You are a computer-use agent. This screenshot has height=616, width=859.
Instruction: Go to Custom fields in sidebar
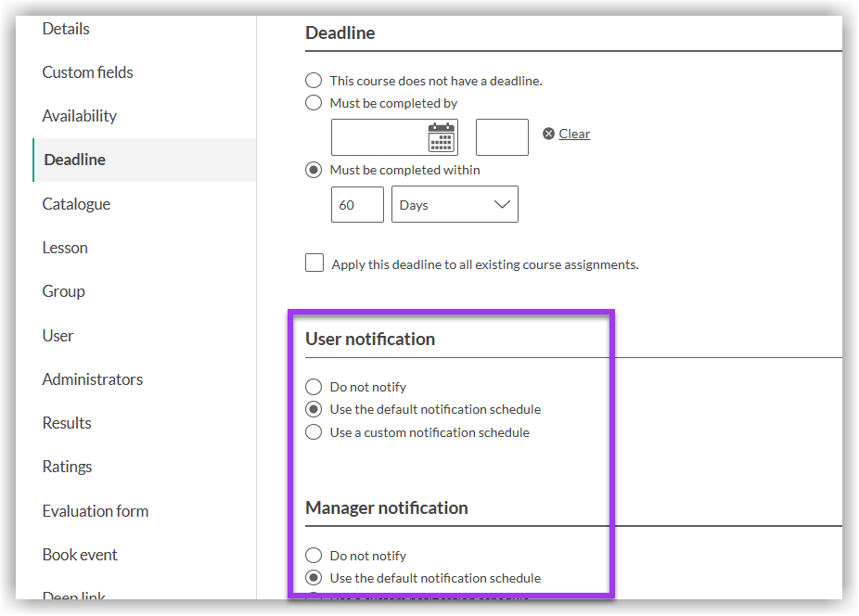click(87, 72)
